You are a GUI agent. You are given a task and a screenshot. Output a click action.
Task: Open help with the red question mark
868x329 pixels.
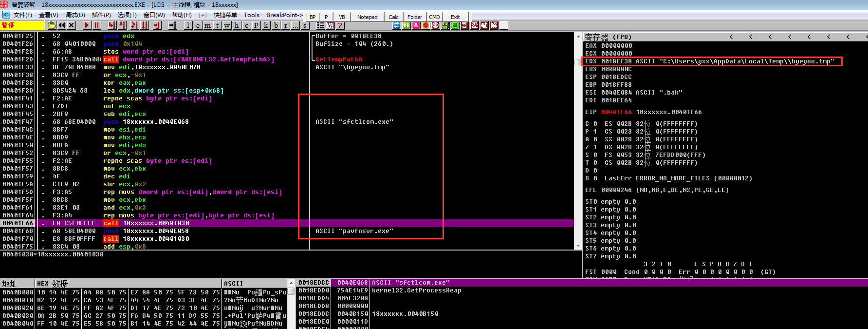[x=340, y=25]
